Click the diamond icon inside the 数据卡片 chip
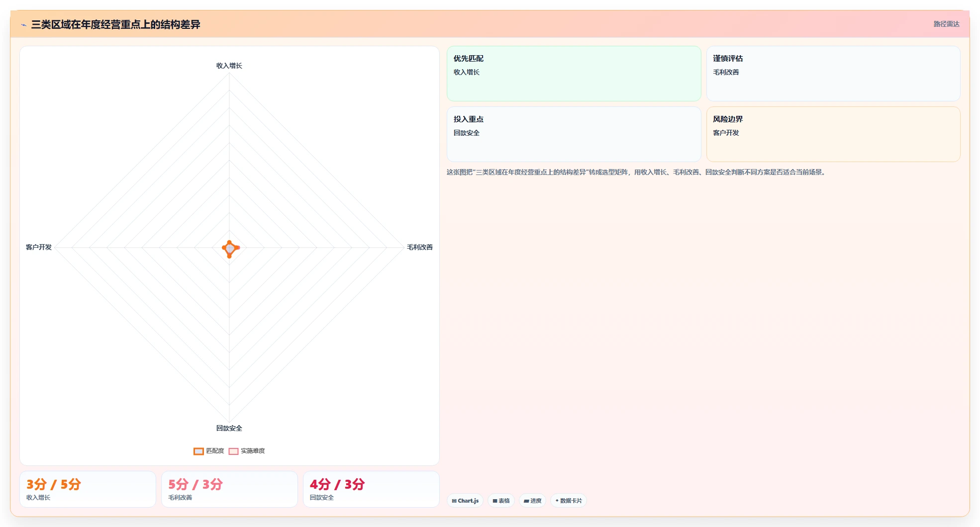 coord(557,501)
